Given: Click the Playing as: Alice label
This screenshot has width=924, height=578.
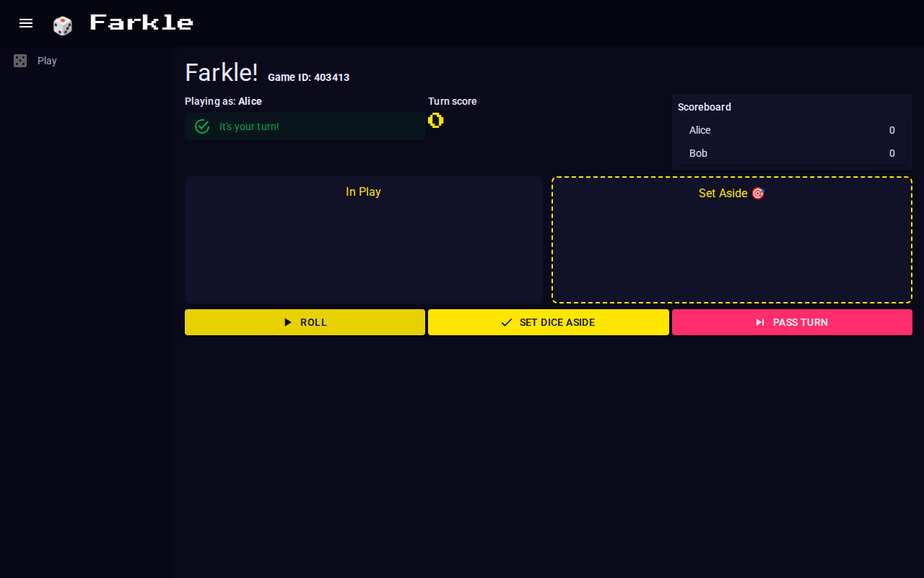Looking at the screenshot, I should [x=223, y=101].
